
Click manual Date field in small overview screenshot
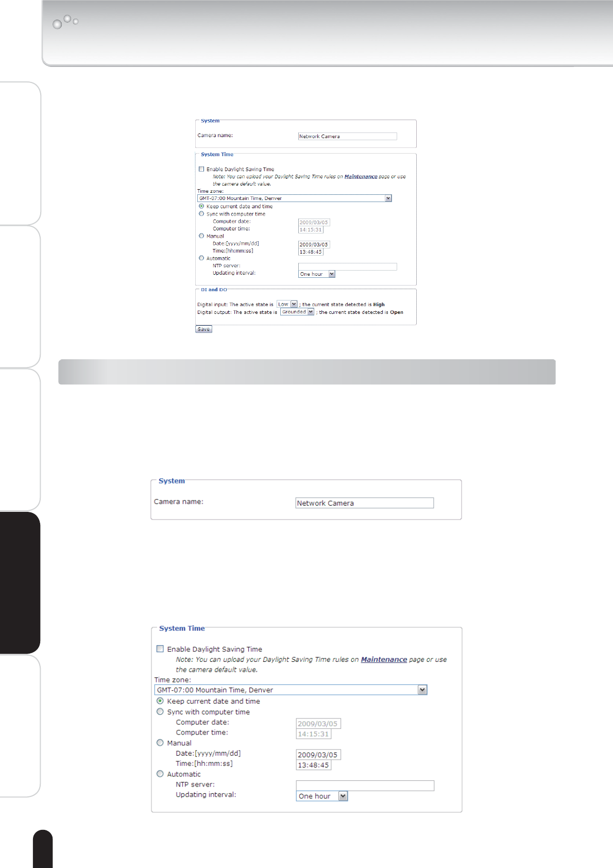[x=314, y=244]
